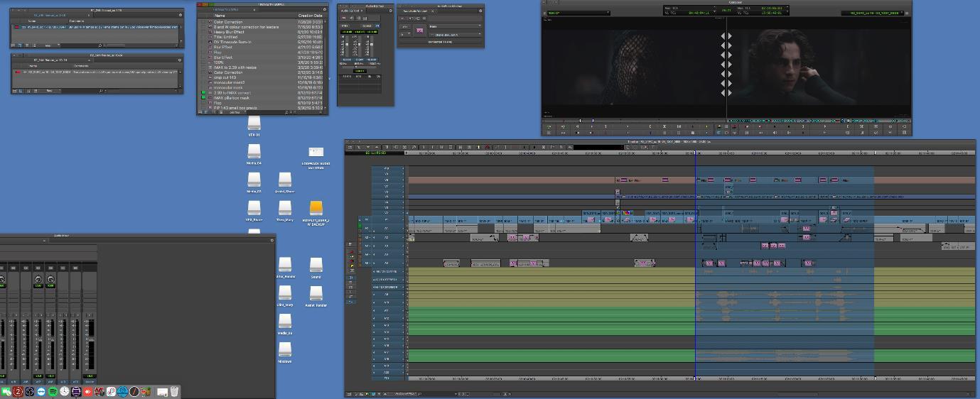Adjust the first EQ band gain slider
980x399 pixels.
coord(347,44)
